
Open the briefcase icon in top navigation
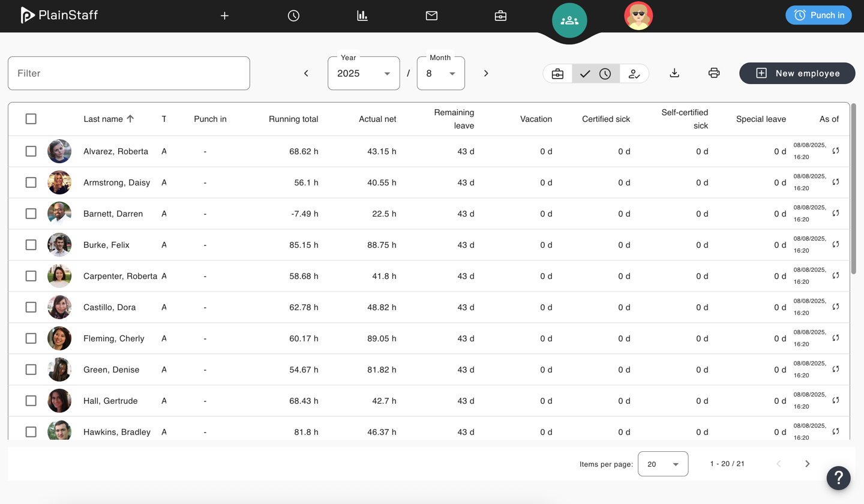500,16
